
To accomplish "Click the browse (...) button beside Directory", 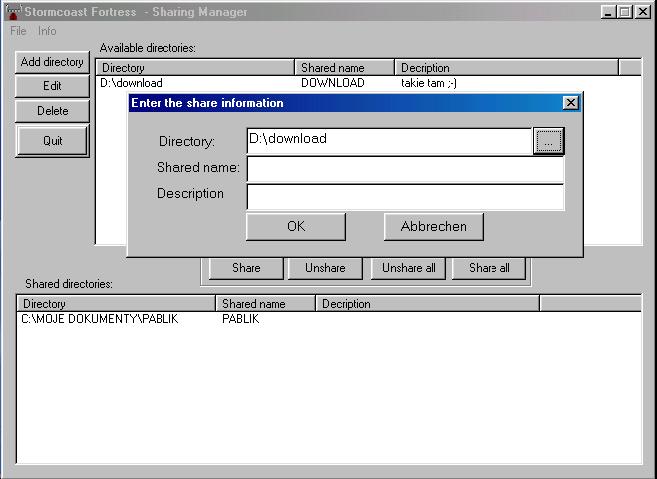I will [x=548, y=141].
